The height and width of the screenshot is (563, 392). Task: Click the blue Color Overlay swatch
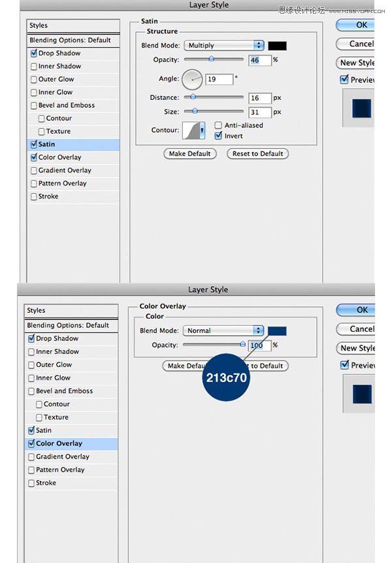pyautogui.click(x=278, y=330)
